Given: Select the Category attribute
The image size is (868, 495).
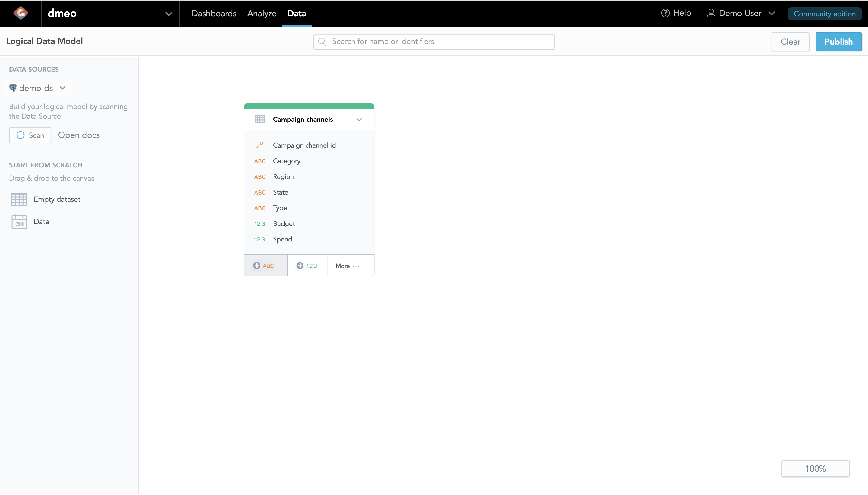Looking at the screenshot, I should click(287, 161).
